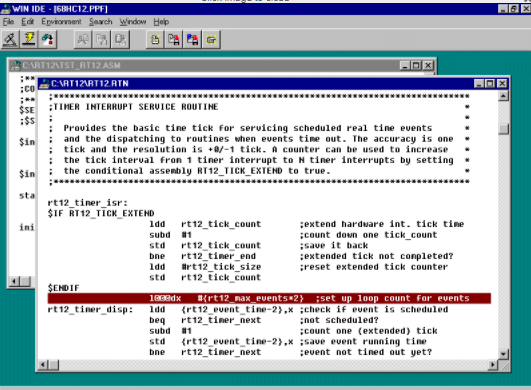Click the ';TIMER INTERRUPT SERVICE ROUTINE' comment line
Screen dimensions: 531x390
click(133, 107)
